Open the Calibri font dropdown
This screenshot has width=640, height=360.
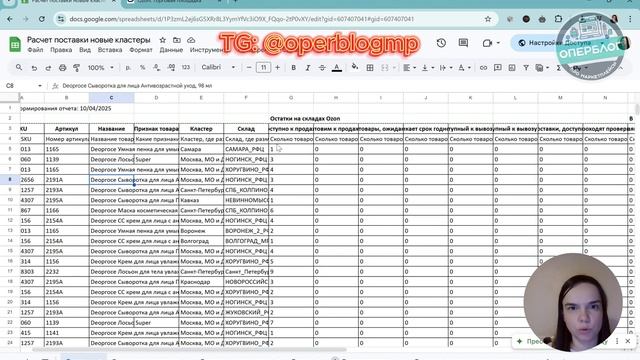pyautogui.click(x=218, y=67)
